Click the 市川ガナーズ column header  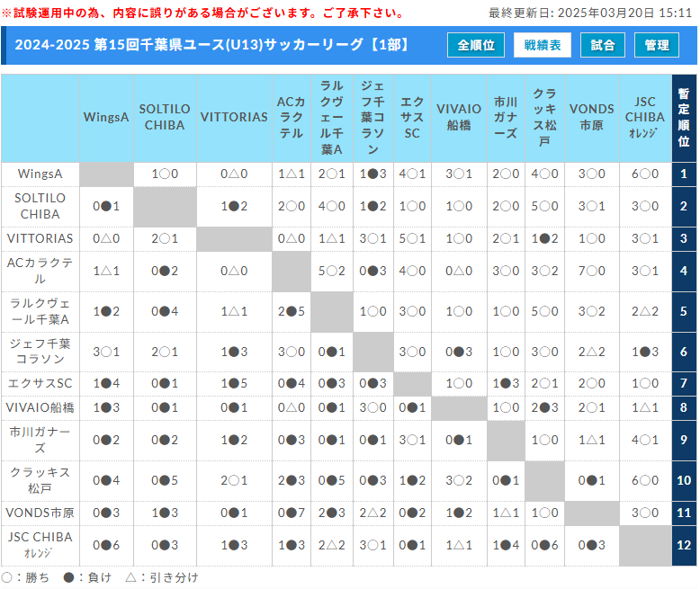tap(506, 118)
